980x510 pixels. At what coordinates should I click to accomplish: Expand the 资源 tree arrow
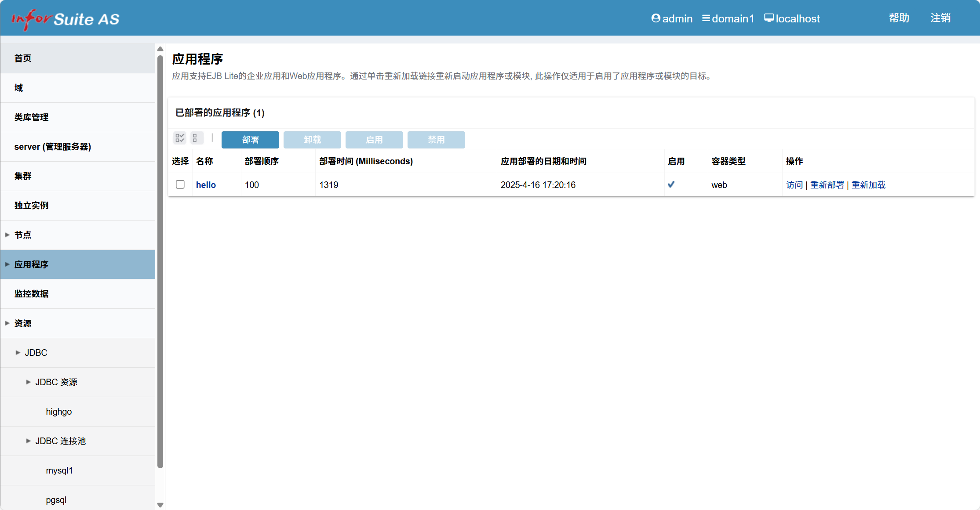7,323
